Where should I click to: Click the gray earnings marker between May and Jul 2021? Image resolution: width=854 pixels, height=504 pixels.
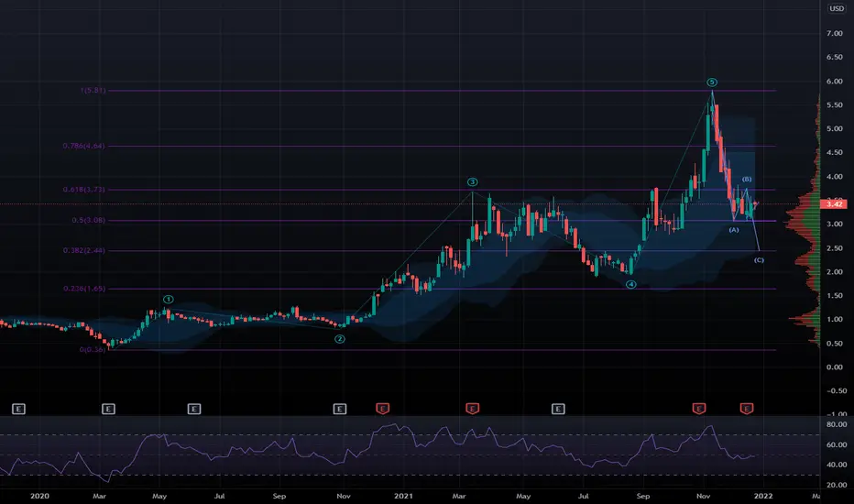pyautogui.click(x=558, y=409)
